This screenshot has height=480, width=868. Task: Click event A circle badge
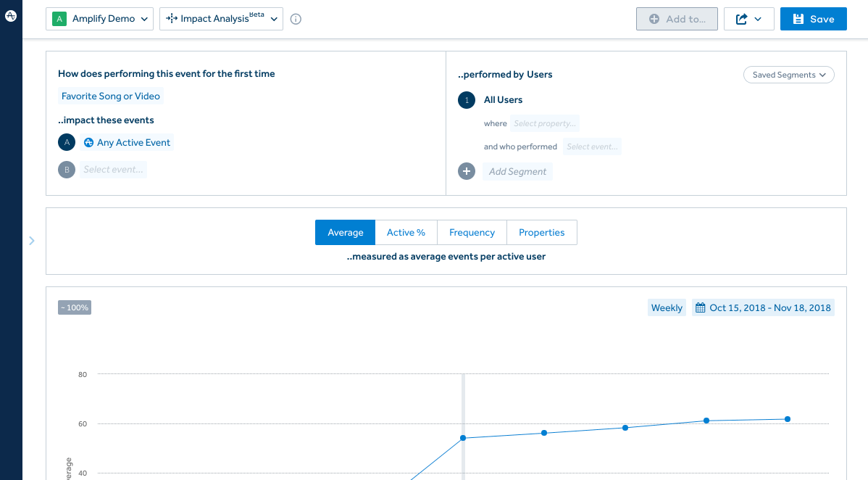(x=67, y=143)
